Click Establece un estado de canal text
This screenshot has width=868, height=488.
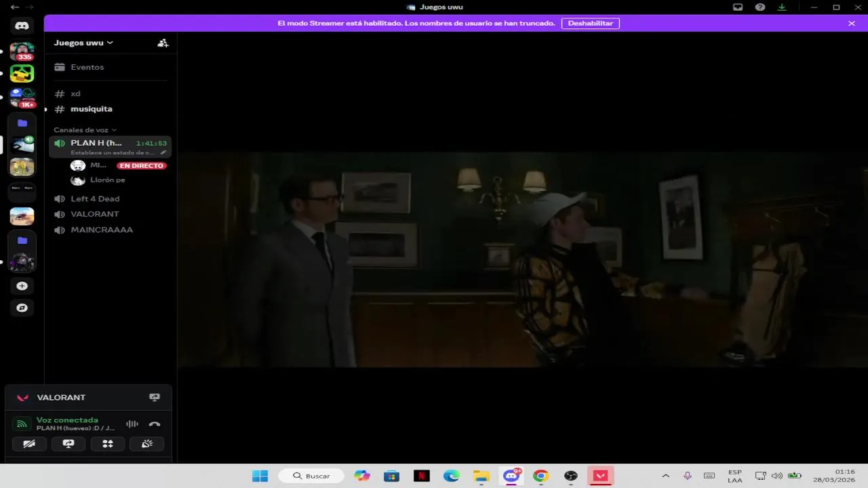113,152
